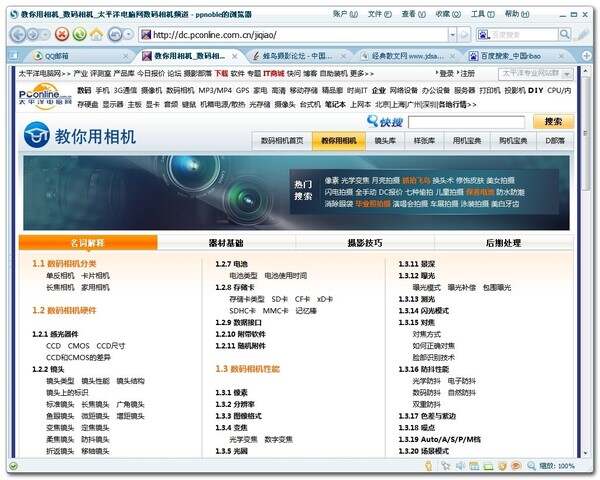Click the window-layout icon in status bar
The image size is (600, 480).
coord(474,466)
